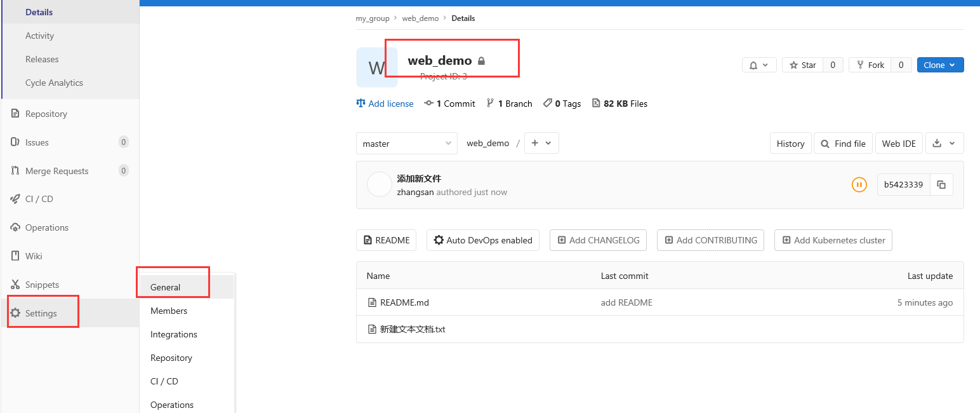
Task: Choose Operations from the Settings flyout
Action: (x=187, y=405)
